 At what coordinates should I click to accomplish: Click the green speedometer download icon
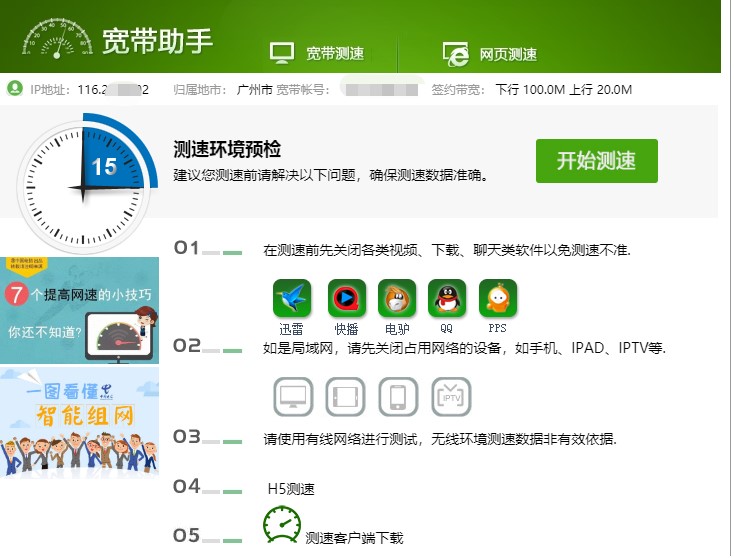click(x=282, y=525)
